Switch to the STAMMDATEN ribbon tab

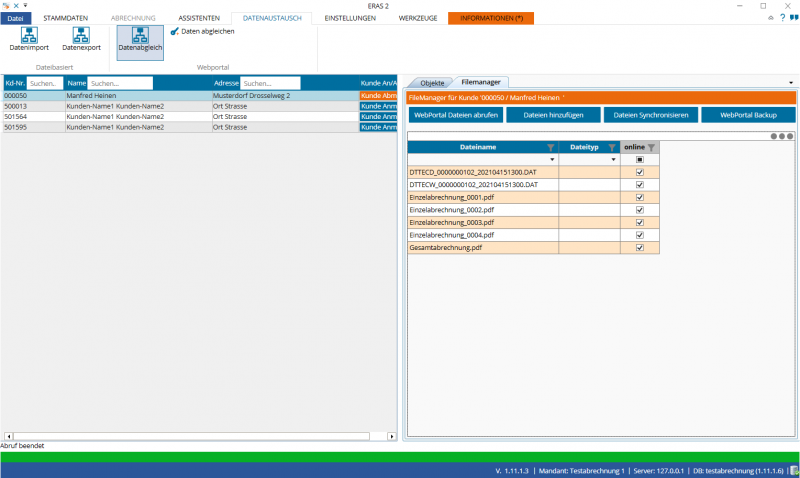point(65,18)
